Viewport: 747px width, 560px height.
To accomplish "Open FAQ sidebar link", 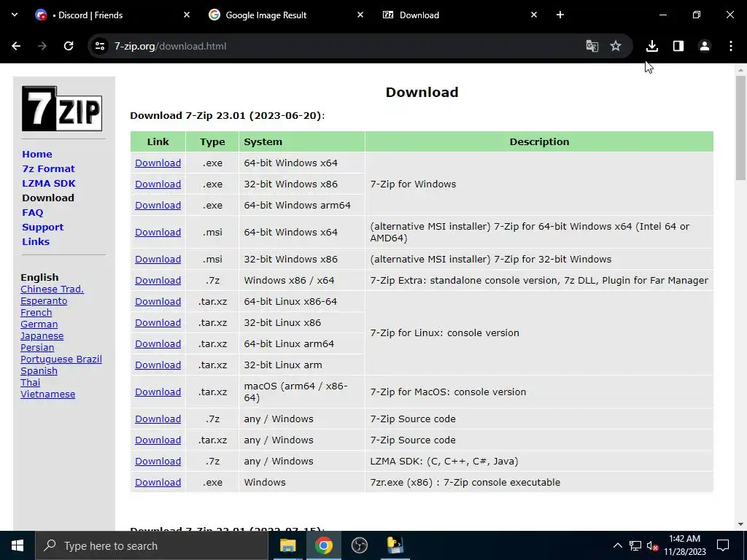I will pos(32,213).
